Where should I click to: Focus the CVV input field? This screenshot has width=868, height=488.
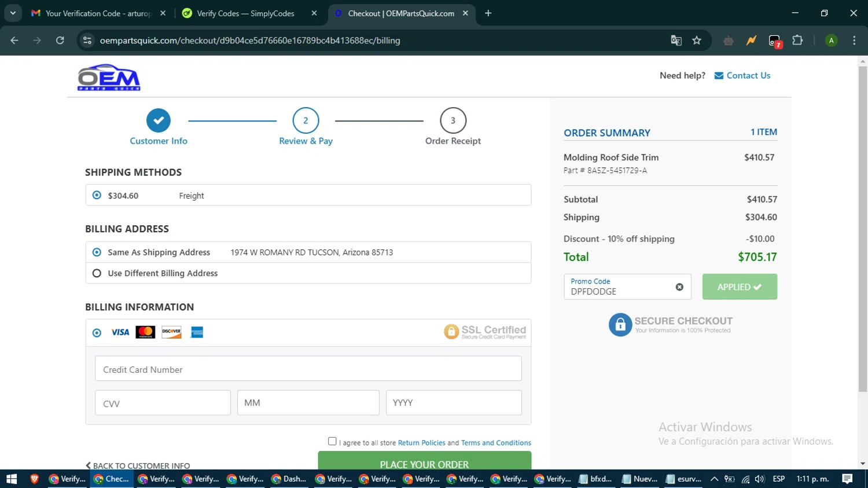point(163,403)
